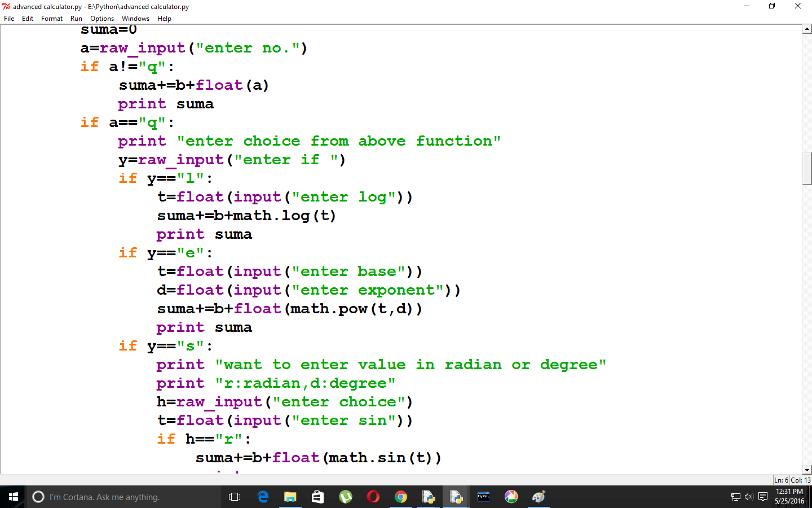Screen dimensions: 812x508
Task: Switch to the non-highlighted Python IDLE taskbar icon
Action: (428, 497)
